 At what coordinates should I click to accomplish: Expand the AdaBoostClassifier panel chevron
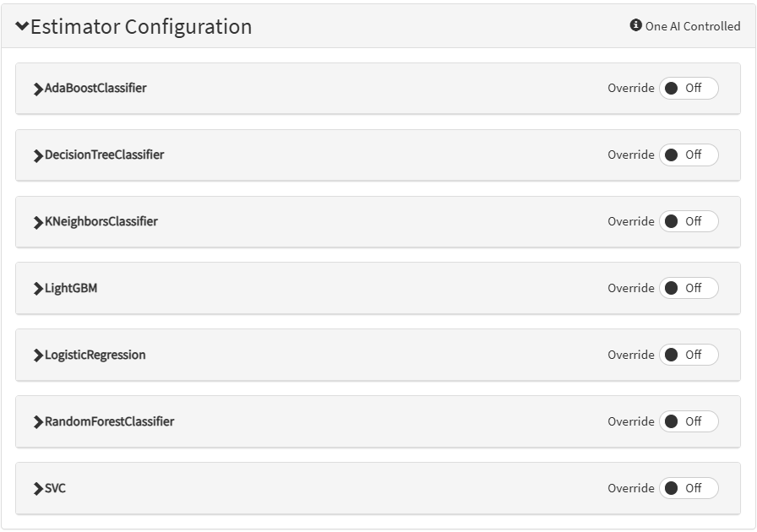point(38,89)
